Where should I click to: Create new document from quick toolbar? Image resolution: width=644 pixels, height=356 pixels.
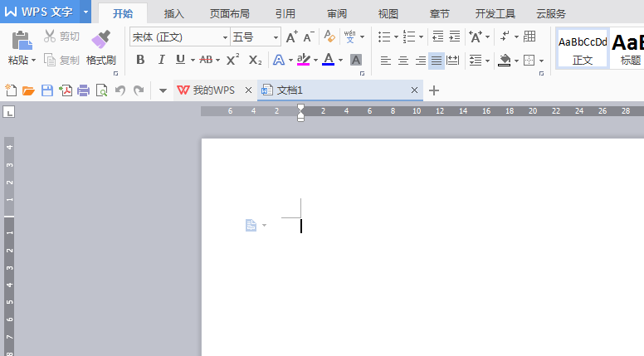11,90
